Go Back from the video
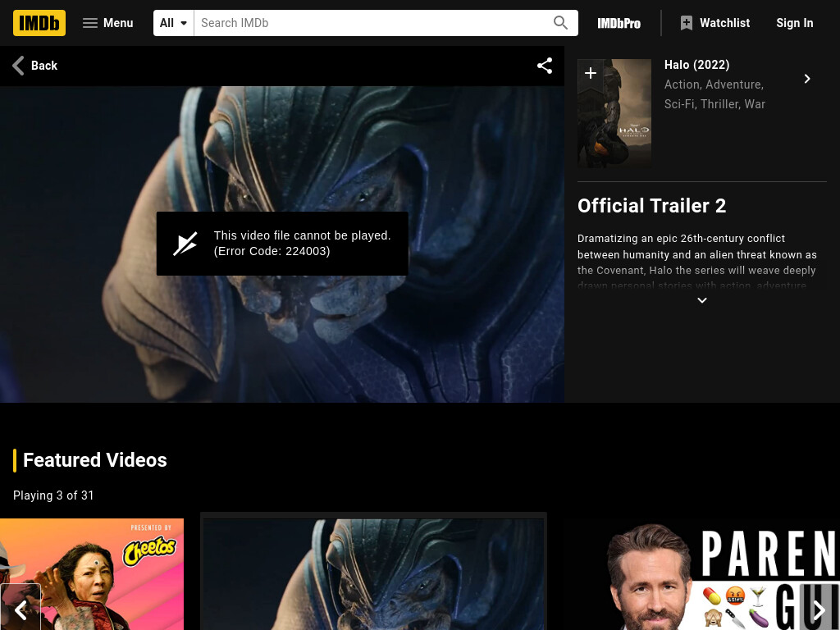The width and height of the screenshot is (840, 630). (34, 66)
